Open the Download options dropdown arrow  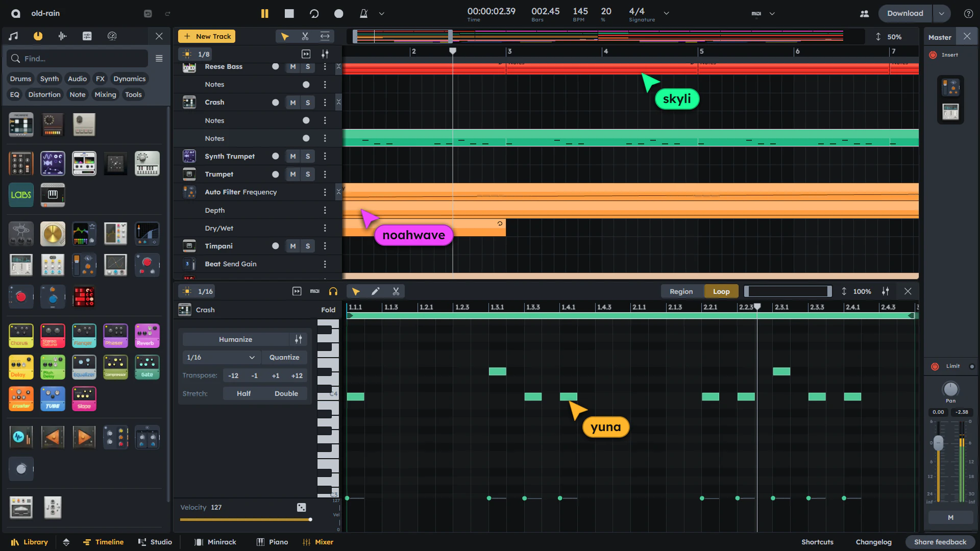point(942,13)
